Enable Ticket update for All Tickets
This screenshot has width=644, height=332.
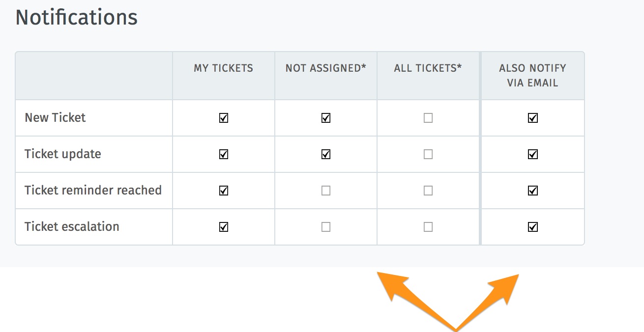pyautogui.click(x=428, y=154)
